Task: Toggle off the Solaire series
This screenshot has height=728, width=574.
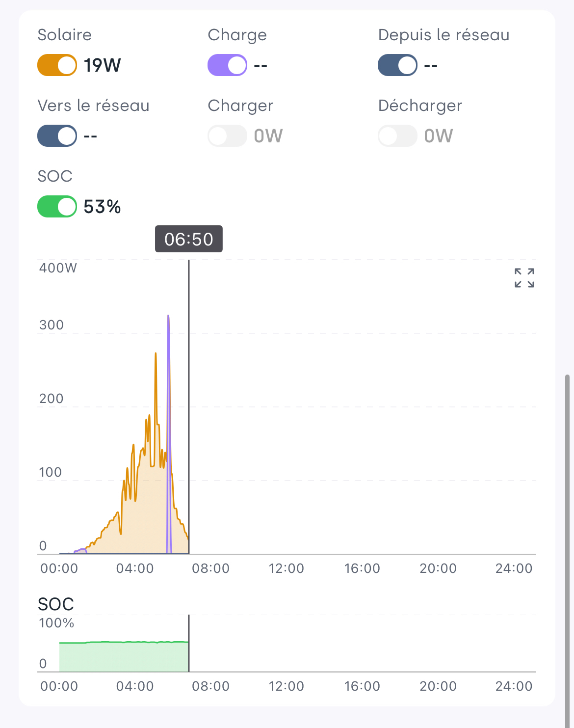Action: coord(57,65)
